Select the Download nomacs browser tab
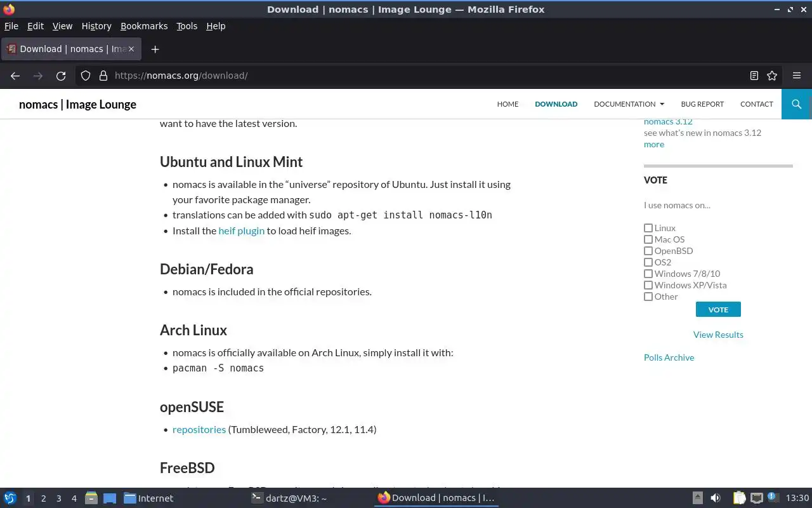This screenshot has height=508, width=812. [71, 49]
